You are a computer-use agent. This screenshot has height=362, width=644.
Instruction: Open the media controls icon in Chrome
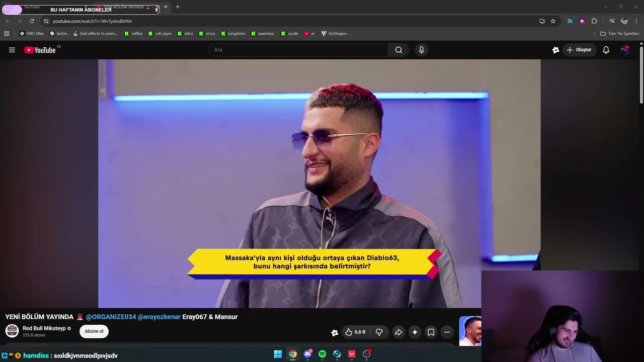pyautogui.click(x=612, y=21)
